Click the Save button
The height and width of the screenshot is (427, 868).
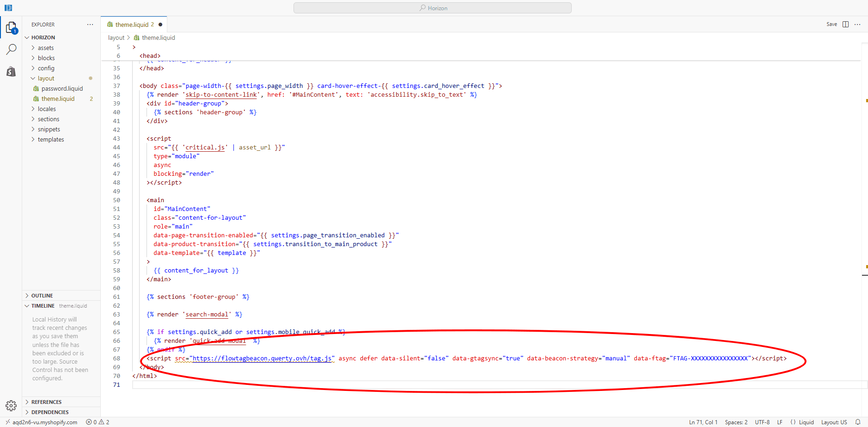pyautogui.click(x=831, y=24)
